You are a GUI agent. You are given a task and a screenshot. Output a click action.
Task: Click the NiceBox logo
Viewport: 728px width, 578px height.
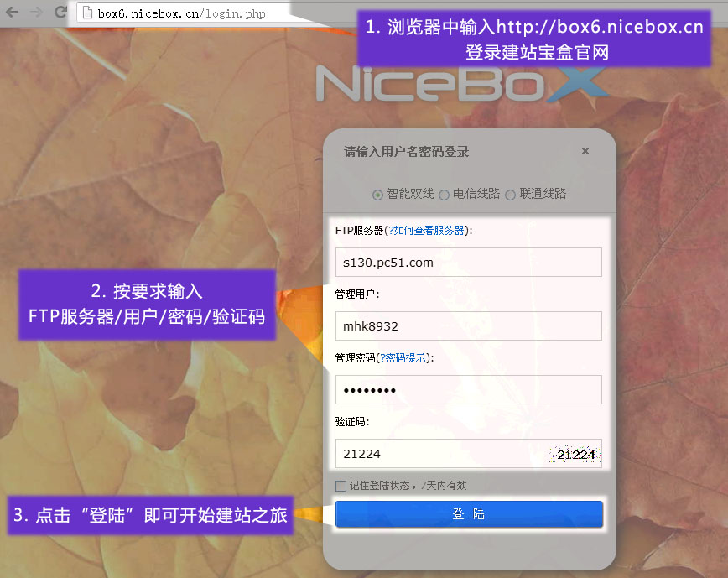pyautogui.click(x=460, y=84)
